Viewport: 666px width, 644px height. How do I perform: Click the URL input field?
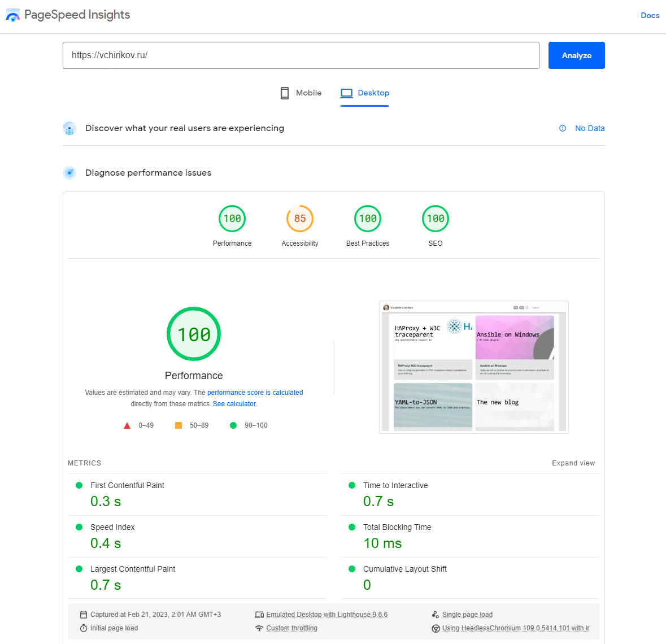[301, 55]
